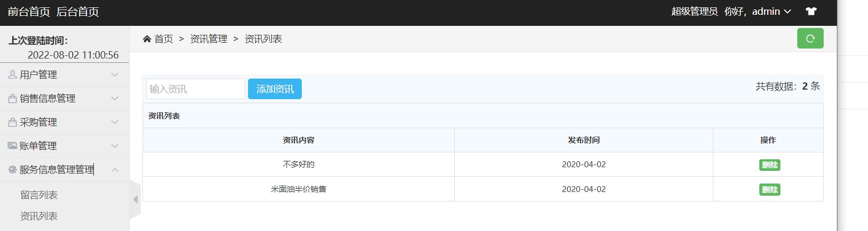Image resolution: width=868 pixels, height=231 pixels.
Task: Collapse the sidebar with the arrow handle
Action: [135, 199]
